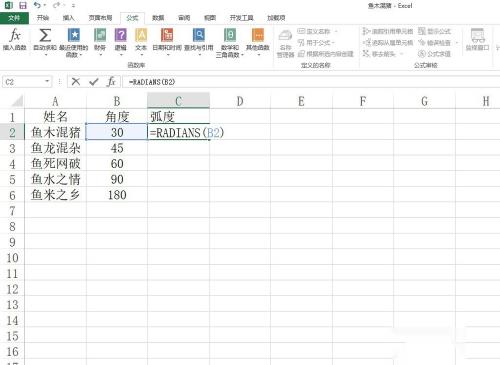Toggle the Show Formulas button
The height and width of the screenshot is (365, 500).
pyautogui.click(x=434, y=31)
